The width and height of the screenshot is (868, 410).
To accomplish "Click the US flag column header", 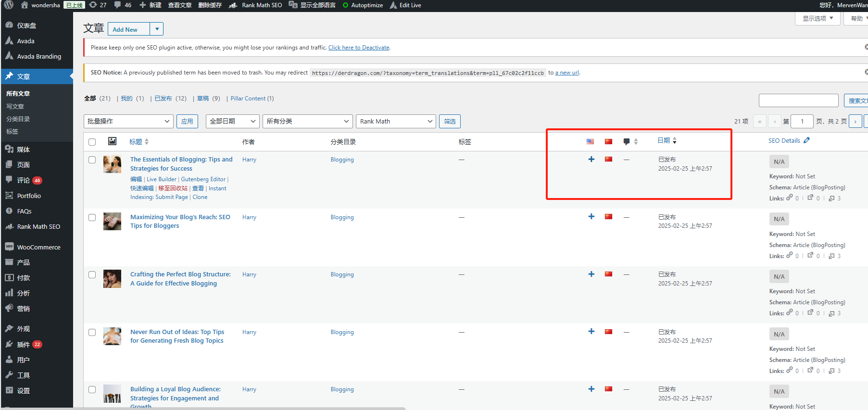I will click(x=590, y=141).
